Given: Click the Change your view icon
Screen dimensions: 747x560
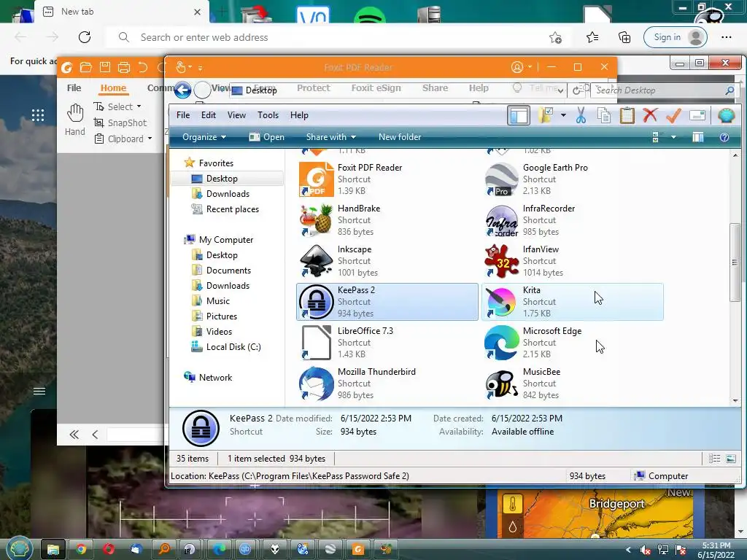Looking at the screenshot, I should click(x=656, y=137).
